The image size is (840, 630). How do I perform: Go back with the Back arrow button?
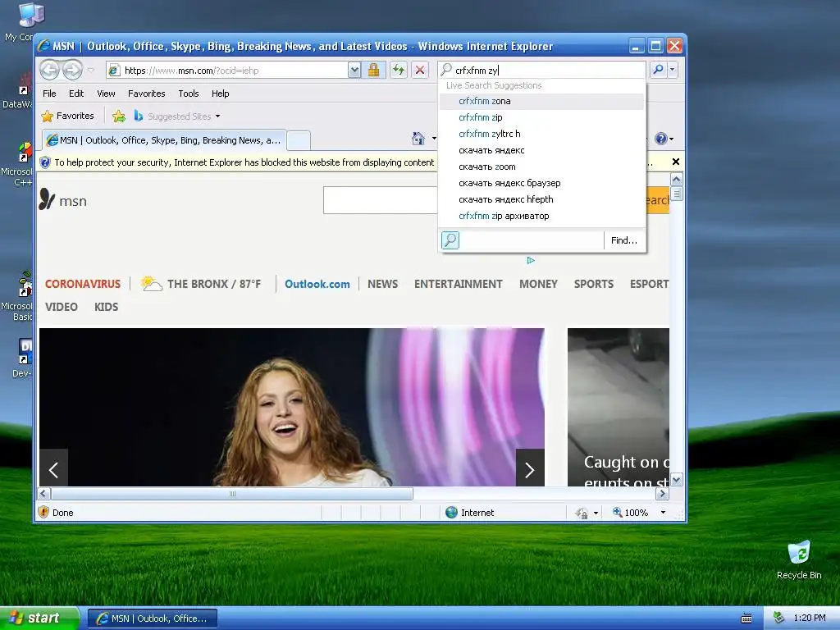[50, 70]
